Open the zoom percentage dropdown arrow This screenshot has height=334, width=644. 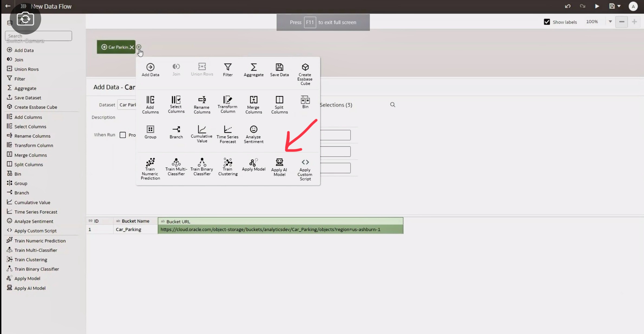click(x=610, y=22)
